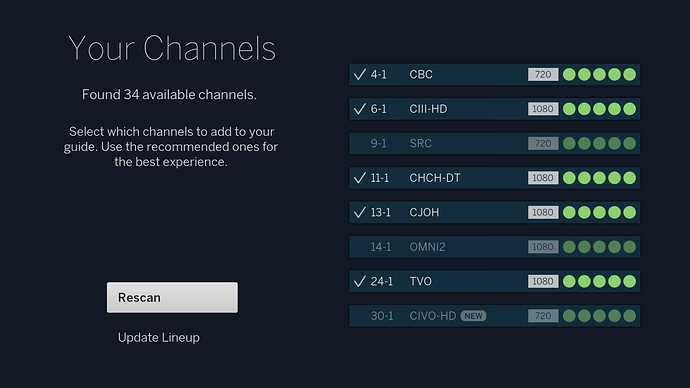This screenshot has height=388, width=690.
Task: Click the signal strength dots for TVO
Action: [x=599, y=281]
